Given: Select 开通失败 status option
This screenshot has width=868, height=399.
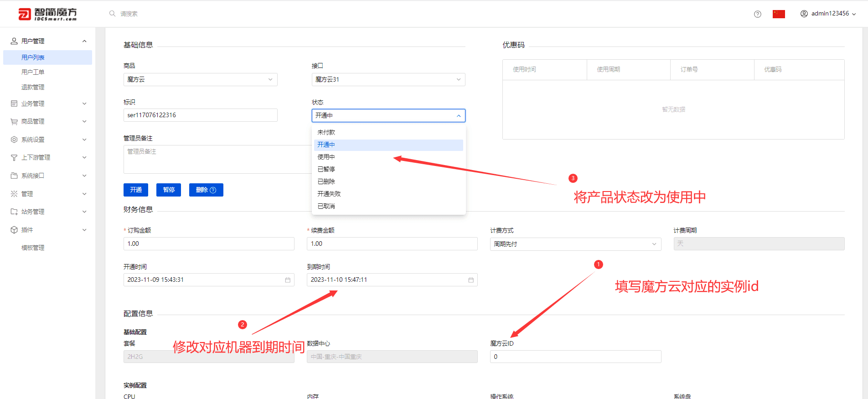Looking at the screenshot, I should click(x=388, y=194).
